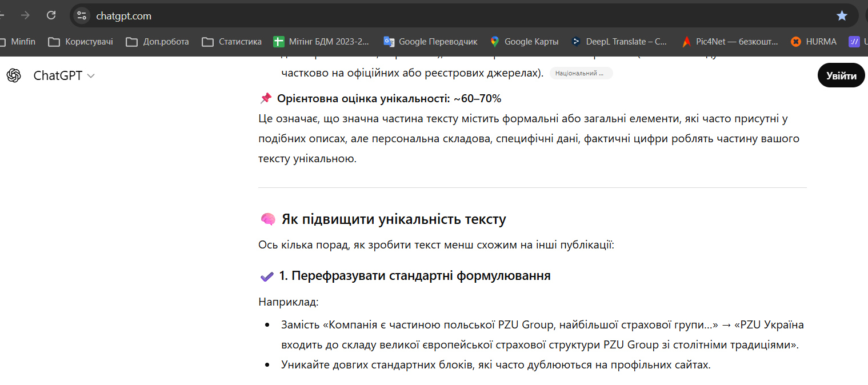Open Pic4Net bookmark
Image resolution: width=868 pixels, height=385 pixels.
pos(730,41)
